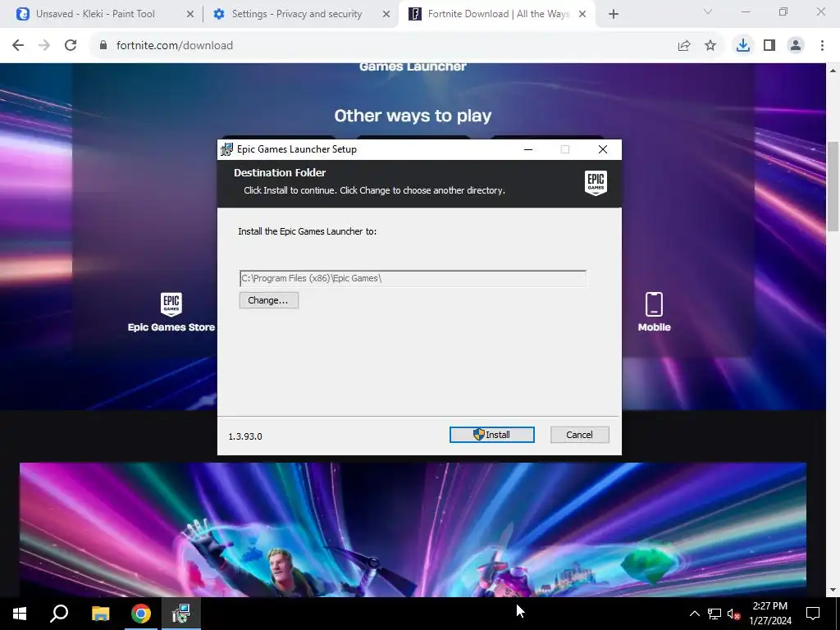Switch to the Kleki Paint Tool tab
Viewport: 840px width, 630px height.
coord(95,14)
